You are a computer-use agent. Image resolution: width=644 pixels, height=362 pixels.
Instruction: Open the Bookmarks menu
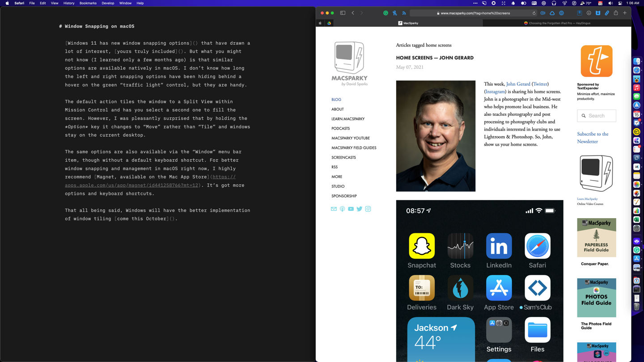(88, 3)
